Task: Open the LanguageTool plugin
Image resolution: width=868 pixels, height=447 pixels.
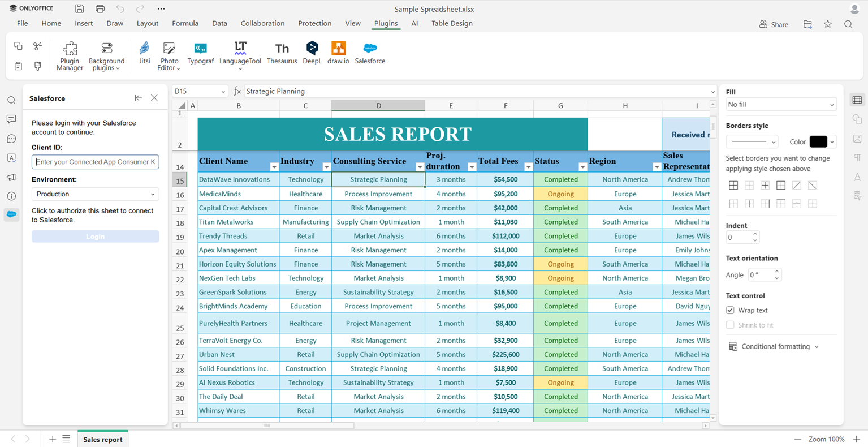Action: (240, 55)
